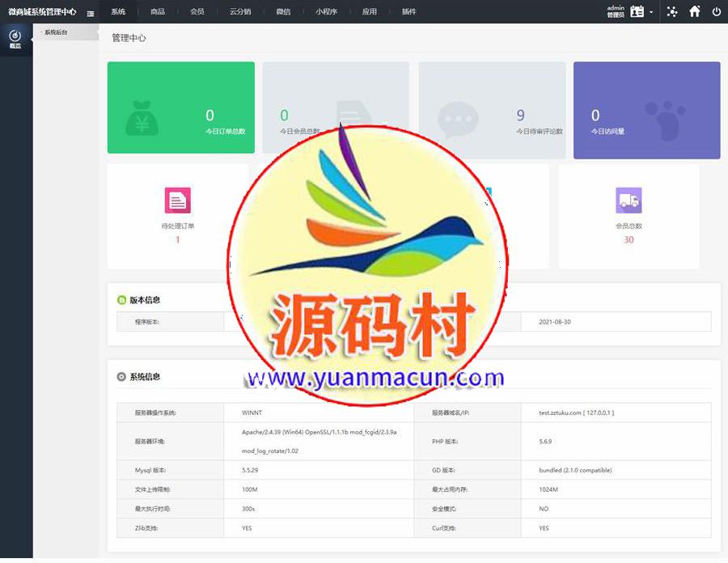
Task: Open the 云分销 menu item
Action: click(240, 12)
